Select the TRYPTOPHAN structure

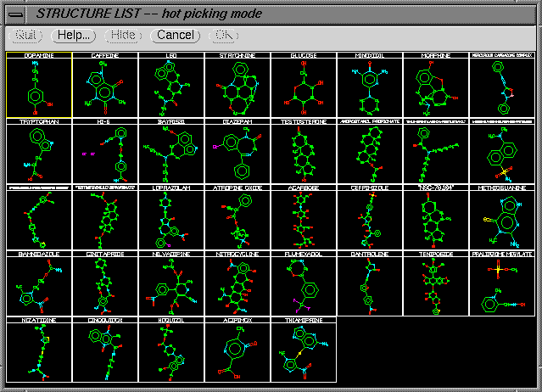pyautogui.click(x=38, y=154)
